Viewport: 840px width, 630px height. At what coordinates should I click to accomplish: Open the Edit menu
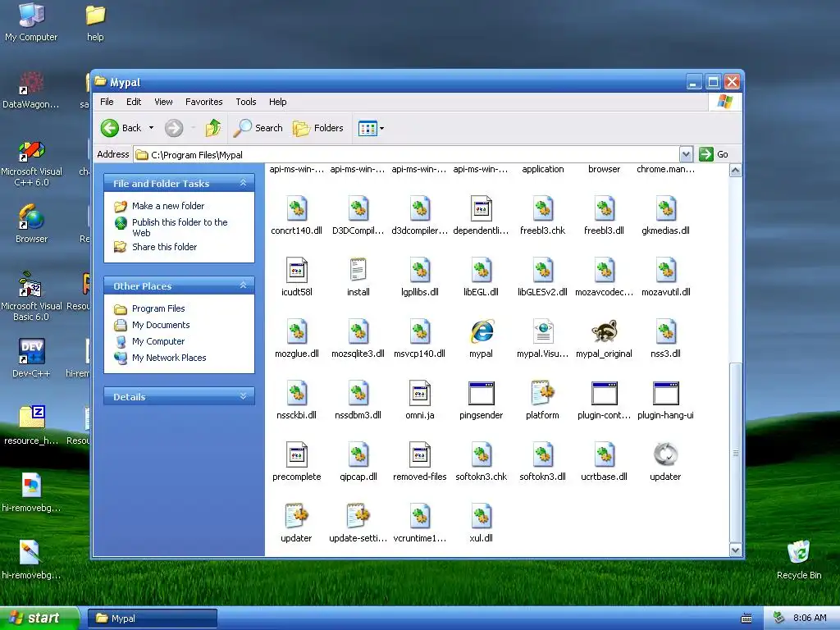(134, 102)
